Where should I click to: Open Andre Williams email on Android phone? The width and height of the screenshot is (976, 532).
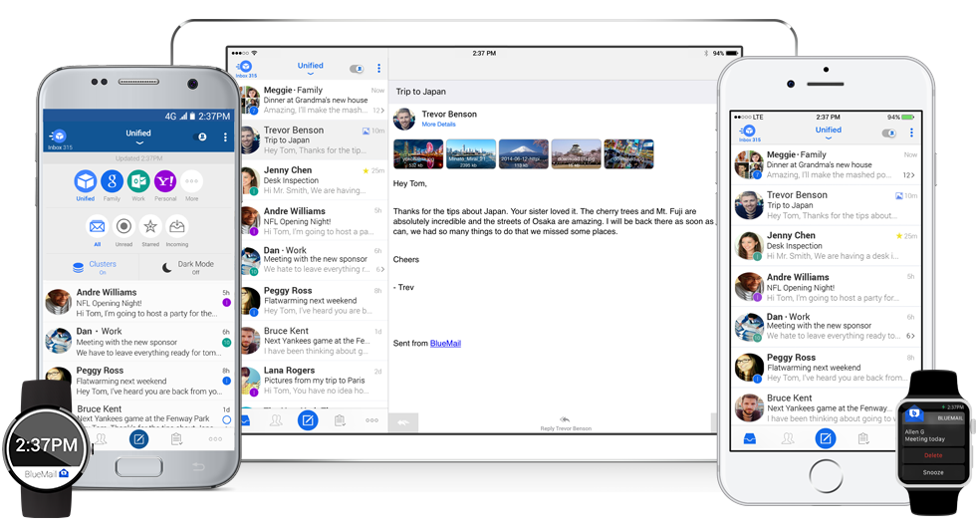coord(138,302)
